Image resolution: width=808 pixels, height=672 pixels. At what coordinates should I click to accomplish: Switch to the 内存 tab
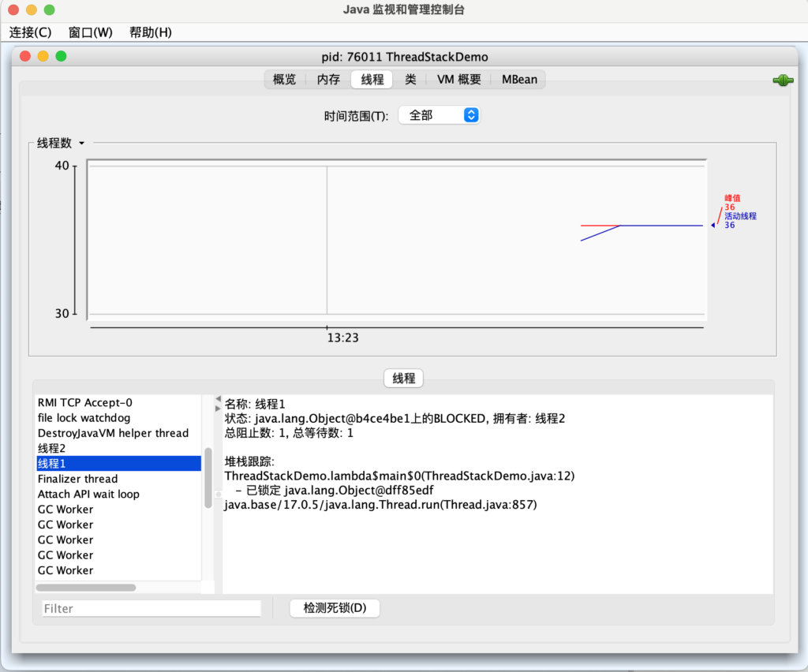(x=328, y=80)
